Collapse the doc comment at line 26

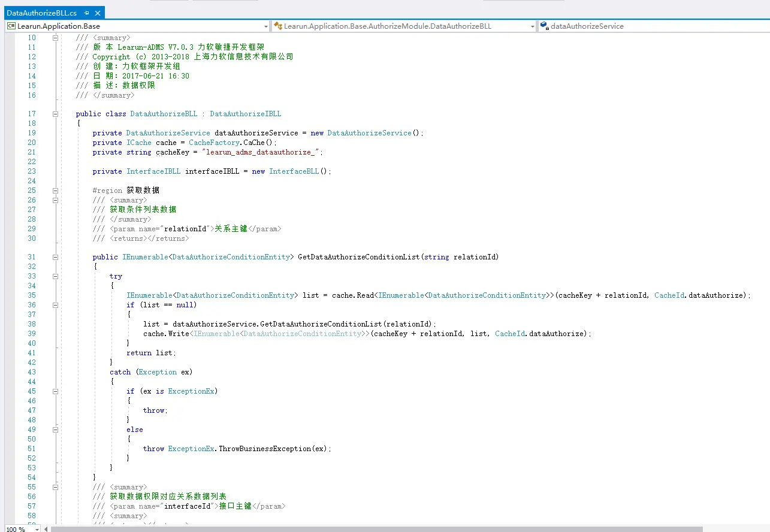[x=55, y=200]
